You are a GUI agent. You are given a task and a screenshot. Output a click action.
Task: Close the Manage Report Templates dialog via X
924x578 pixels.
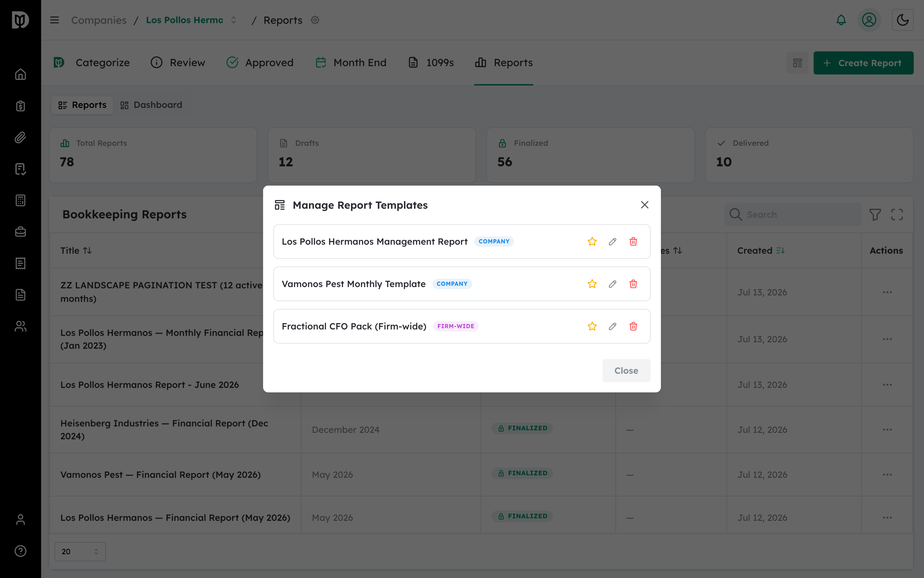645,205
